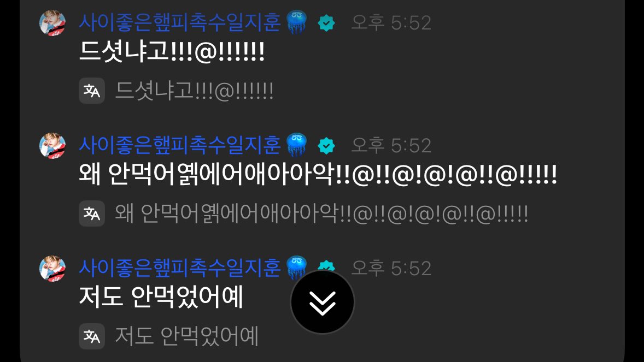Tap verified badge on first message header
Image resolution: width=644 pixels, height=362 pixels.
pyautogui.click(x=326, y=23)
